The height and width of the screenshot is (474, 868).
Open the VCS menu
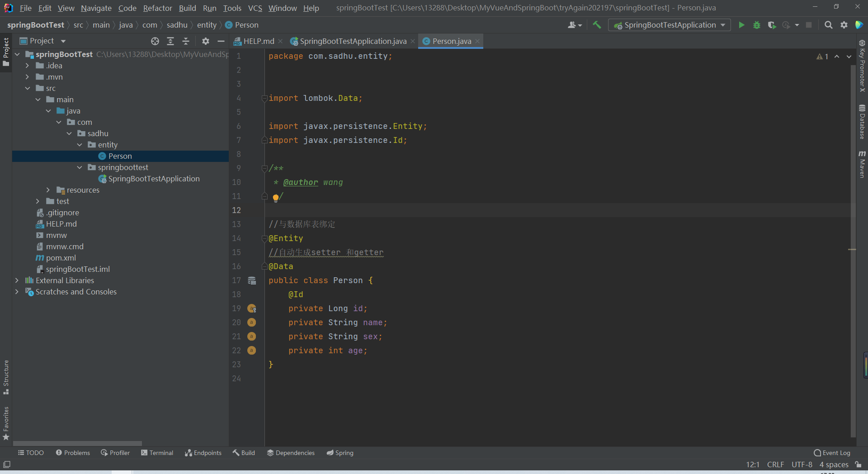tap(255, 8)
